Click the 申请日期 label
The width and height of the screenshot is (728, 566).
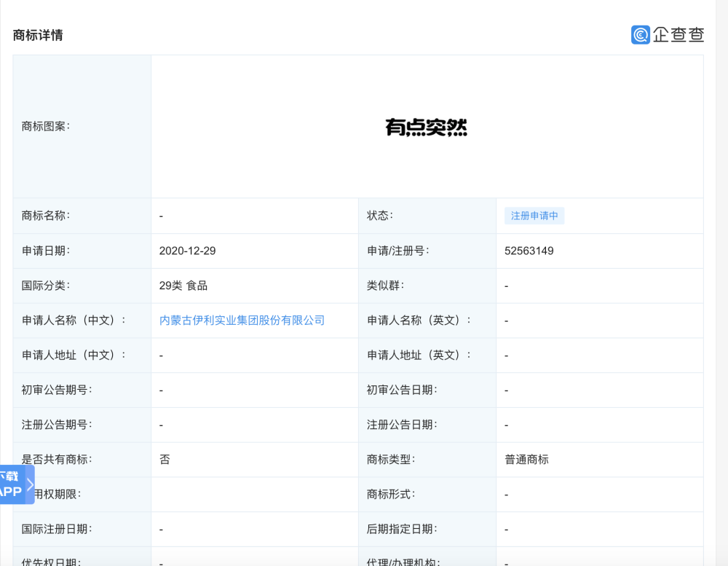(x=45, y=251)
